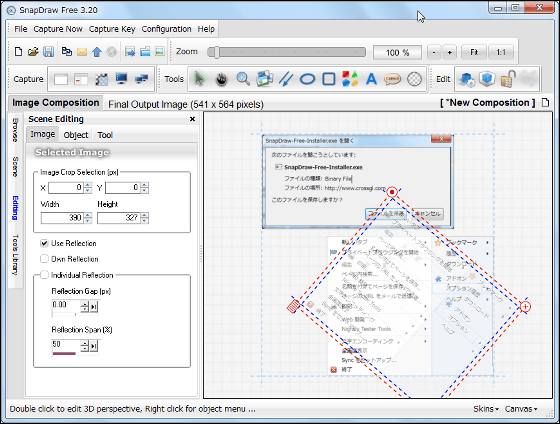
Task: Capture a selected region icon
Action: pos(101,79)
